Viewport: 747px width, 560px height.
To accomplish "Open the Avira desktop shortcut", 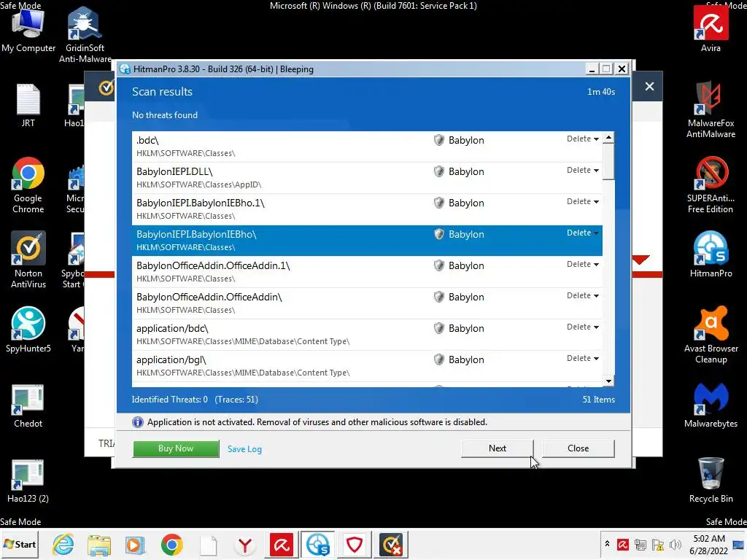I will pyautogui.click(x=711, y=28).
